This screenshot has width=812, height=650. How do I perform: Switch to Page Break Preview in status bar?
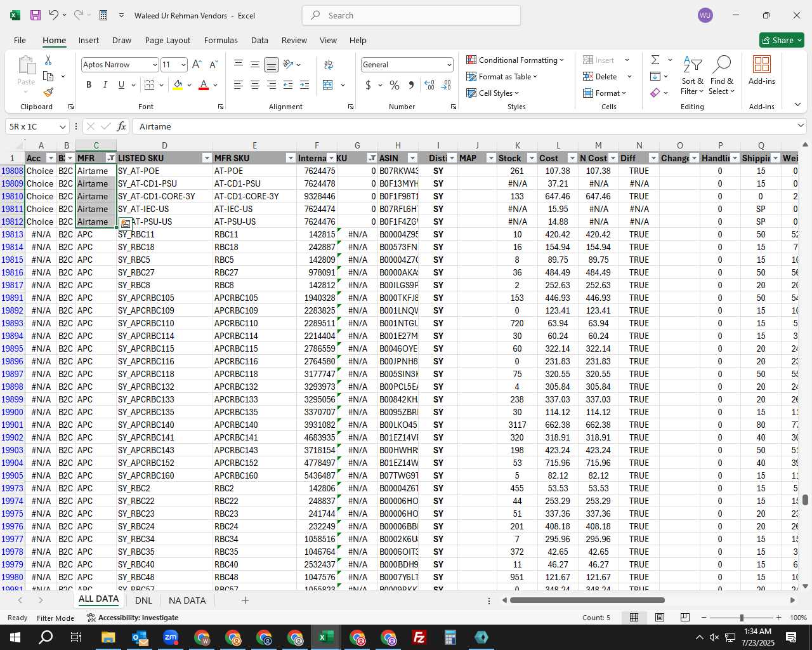685,617
